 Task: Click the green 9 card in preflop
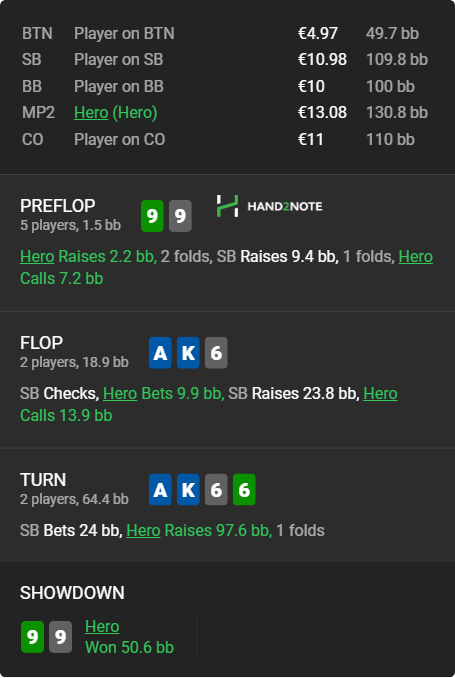point(152,216)
